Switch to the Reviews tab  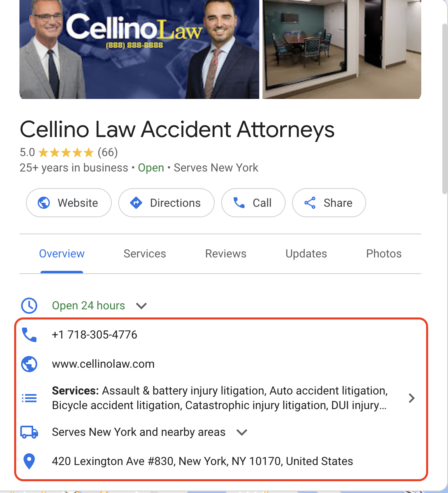point(226,254)
